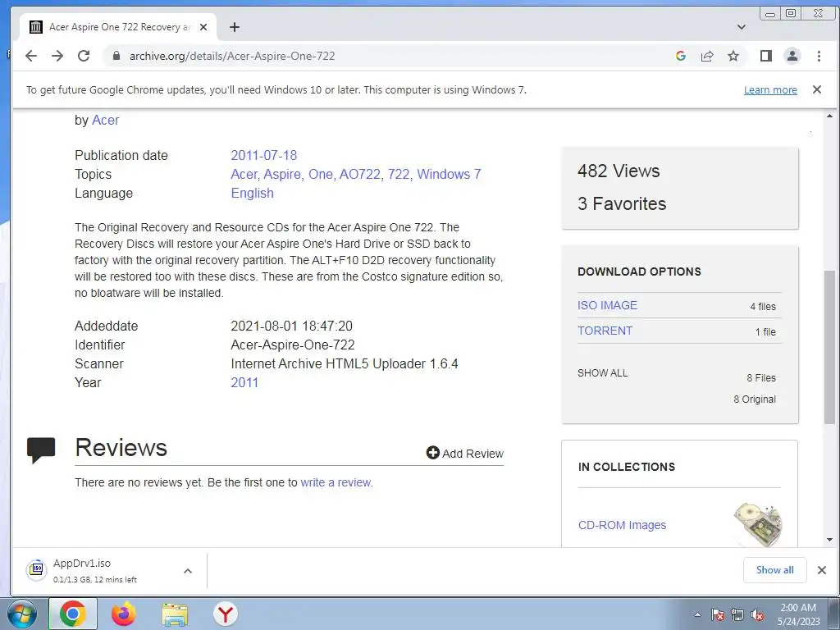Click the address bar URL

coord(232,56)
